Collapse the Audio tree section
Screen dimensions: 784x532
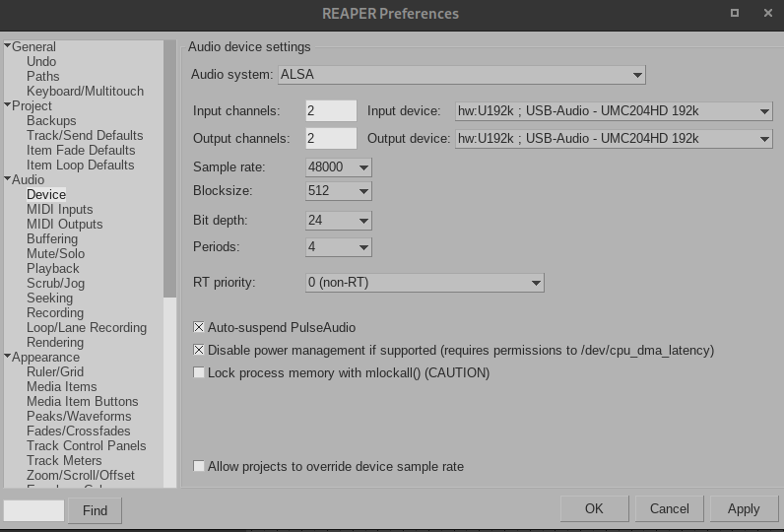pos(8,179)
